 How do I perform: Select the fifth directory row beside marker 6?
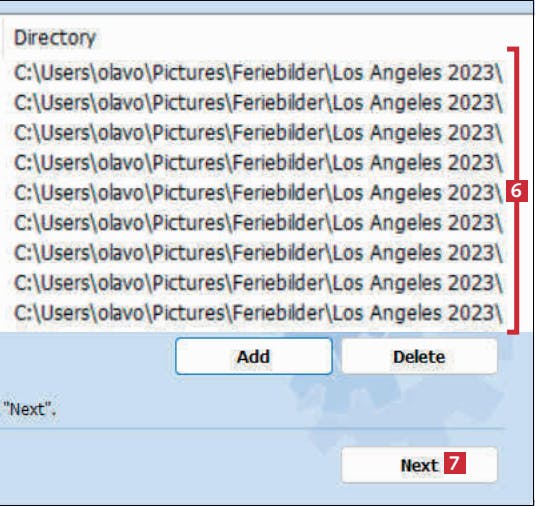(x=258, y=193)
